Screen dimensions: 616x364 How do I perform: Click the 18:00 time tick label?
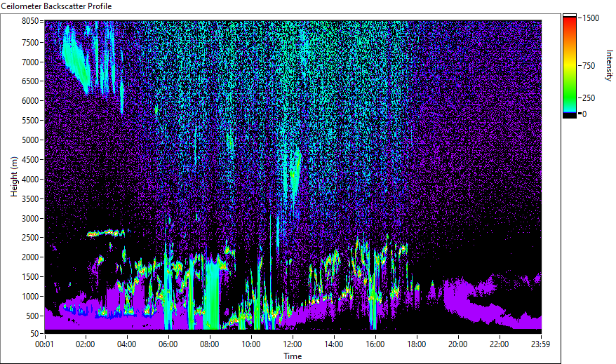[417, 344]
